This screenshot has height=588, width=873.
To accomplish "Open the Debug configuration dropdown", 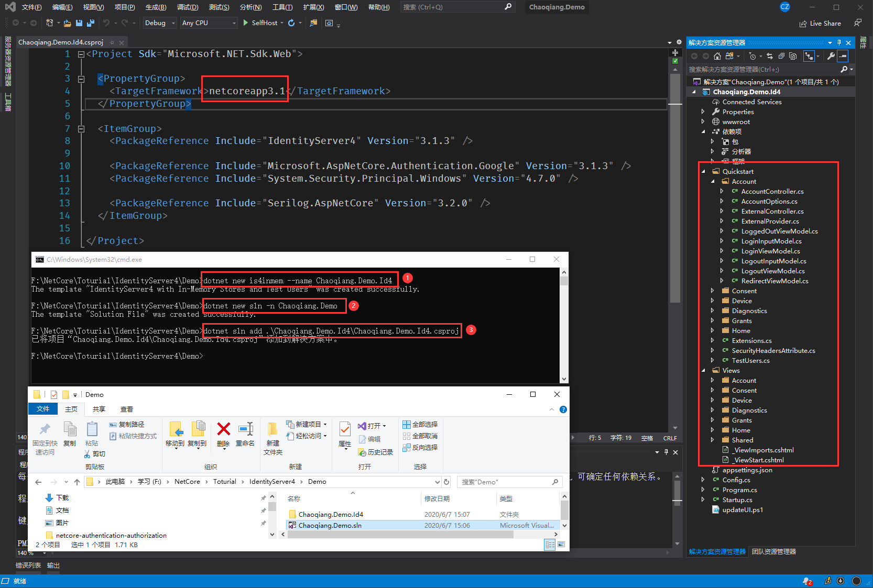I will (x=159, y=23).
